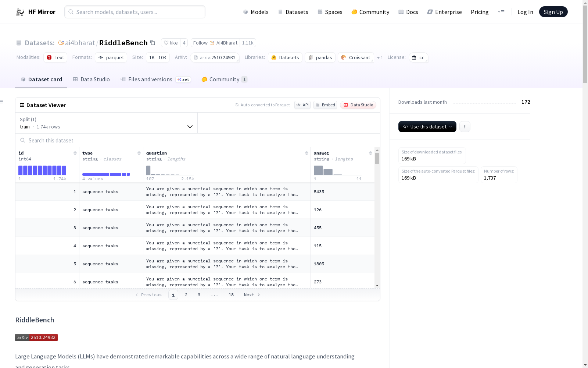Click the Croissant library tag
The width and height of the screenshot is (588, 368).
pyautogui.click(x=356, y=57)
